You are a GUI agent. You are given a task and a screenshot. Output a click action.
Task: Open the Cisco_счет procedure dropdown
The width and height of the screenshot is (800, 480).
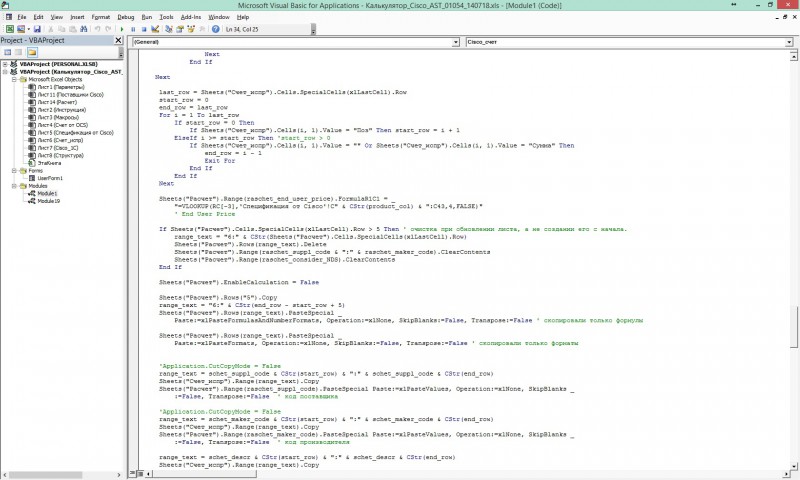click(x=620, y=43)
